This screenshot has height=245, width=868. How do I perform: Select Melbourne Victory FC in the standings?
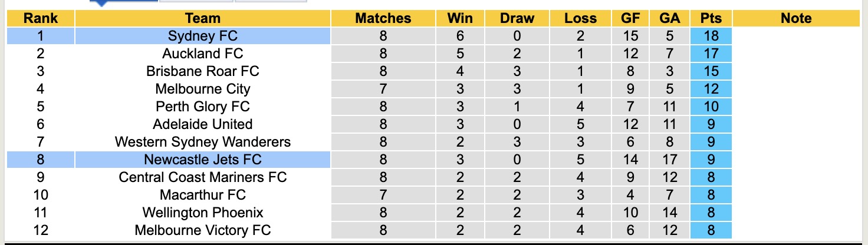point(202,230)
